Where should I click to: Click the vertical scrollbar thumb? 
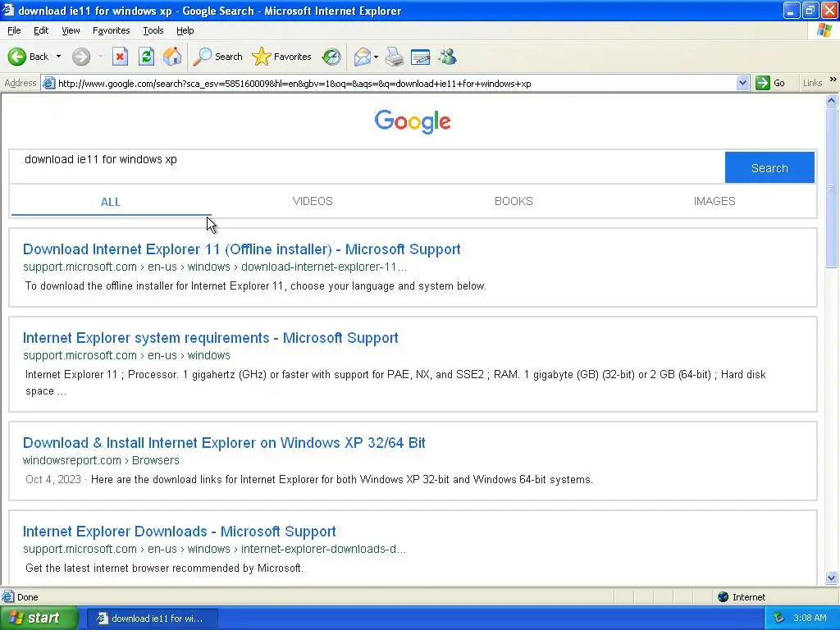[x=832, y=188]
